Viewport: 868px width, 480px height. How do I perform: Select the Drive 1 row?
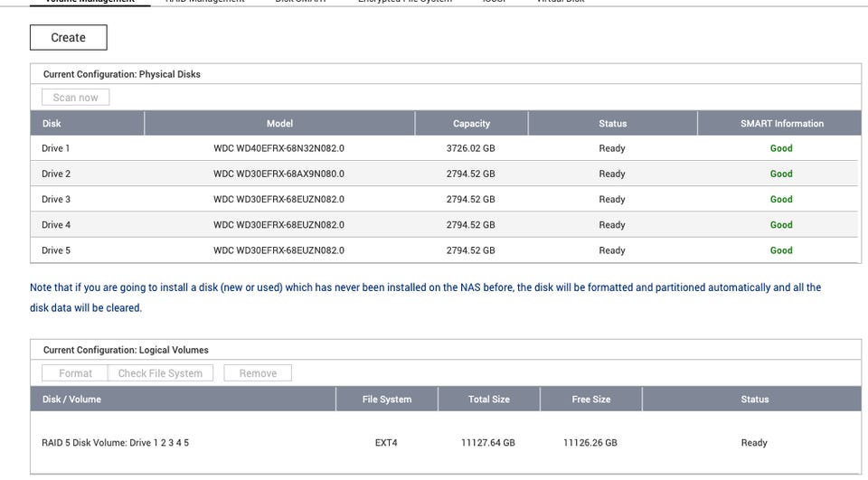coord(56,148)
